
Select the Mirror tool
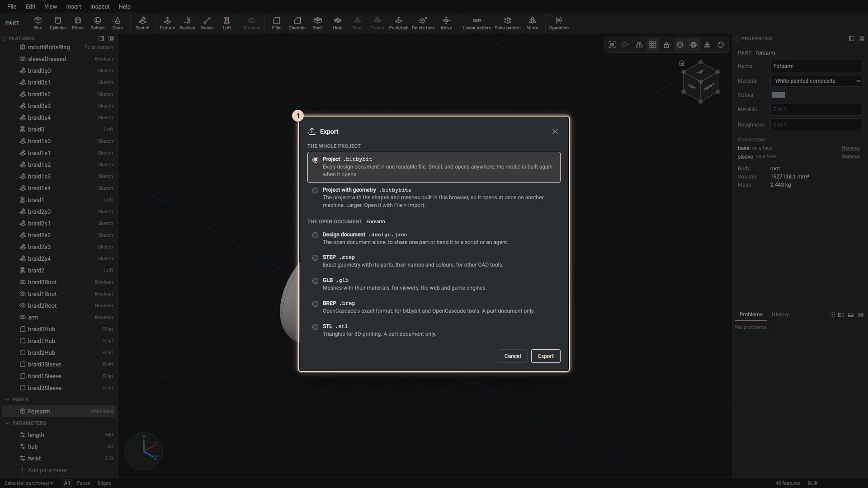[x=533, y=23]
